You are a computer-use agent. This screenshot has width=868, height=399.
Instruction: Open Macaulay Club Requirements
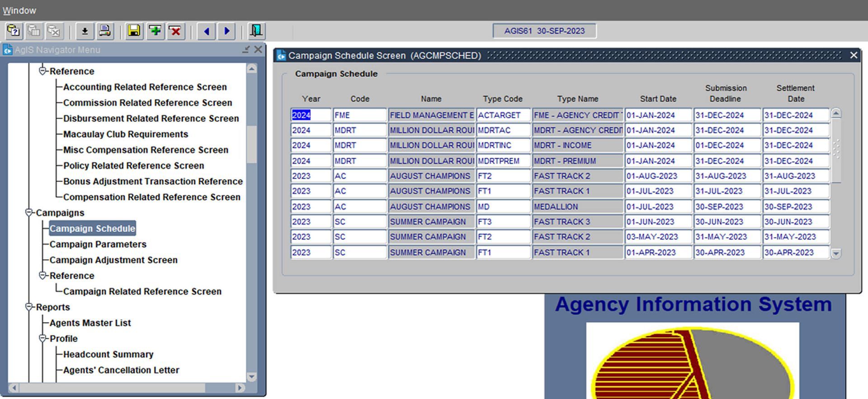126,134
